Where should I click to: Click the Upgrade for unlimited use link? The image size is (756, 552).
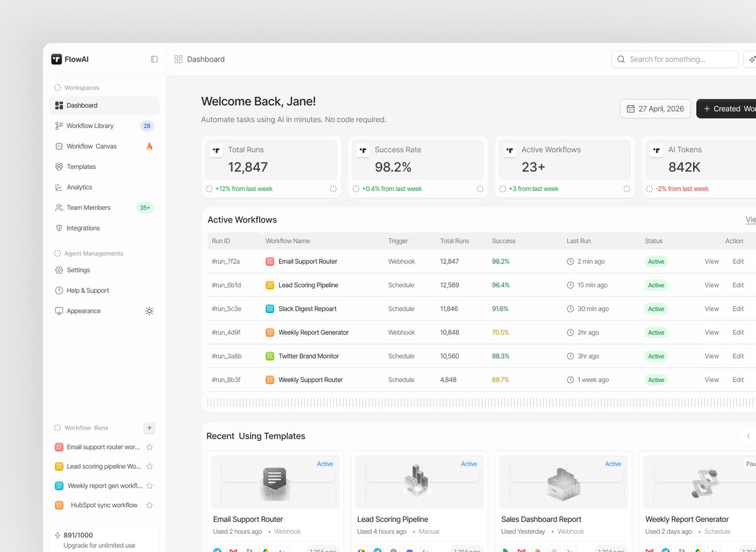tap(100, 546)
